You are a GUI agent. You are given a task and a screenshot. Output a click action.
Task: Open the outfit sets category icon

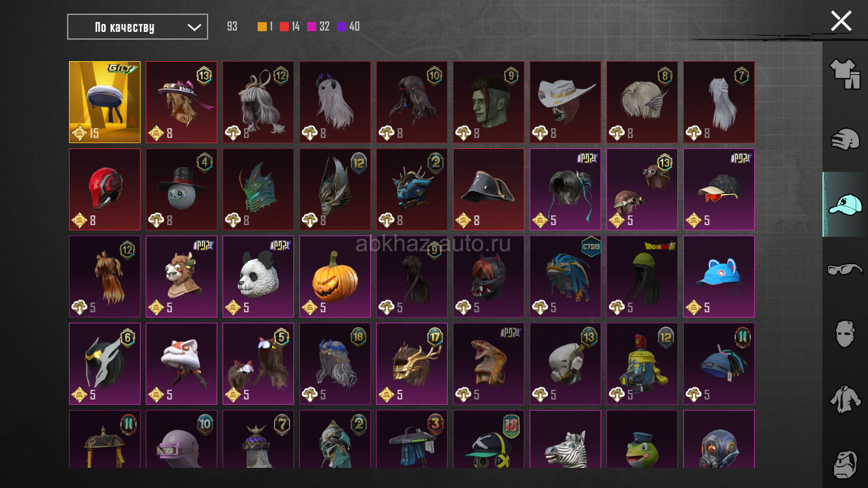[845, 74]
